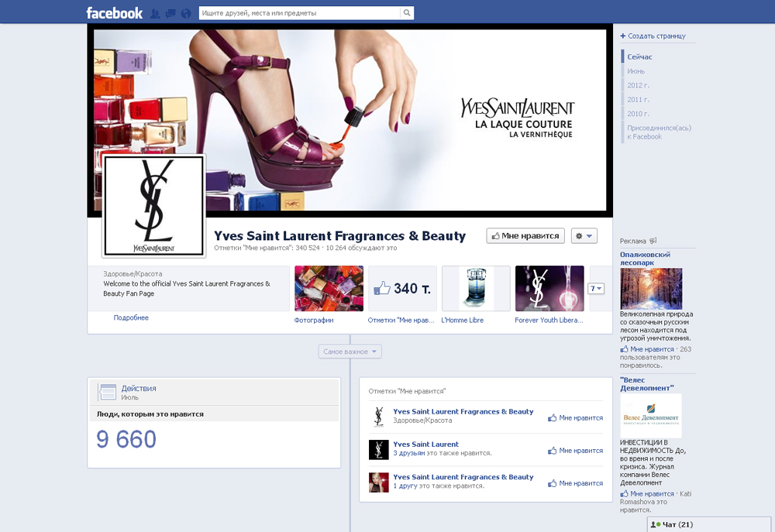Jump to '2011 г.' in the timeline
775x532 pixels.
point(638,99)
